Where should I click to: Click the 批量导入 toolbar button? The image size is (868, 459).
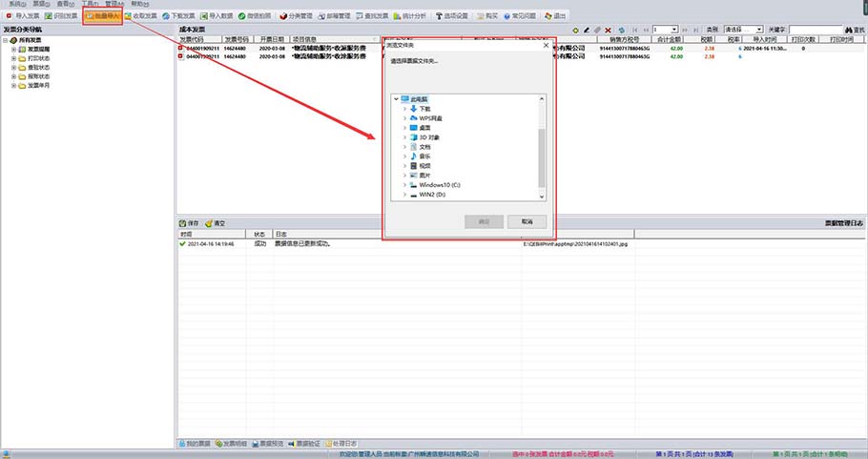pos(102,16)
